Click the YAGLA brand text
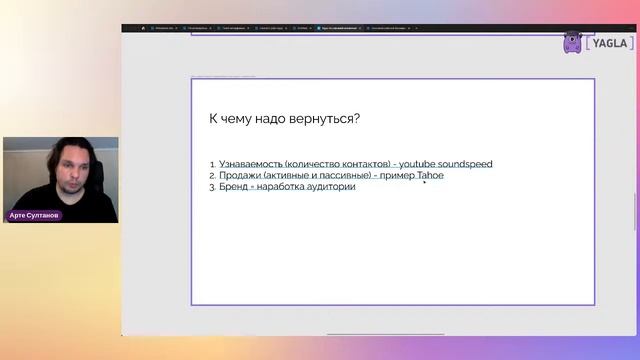 [609, 43]
